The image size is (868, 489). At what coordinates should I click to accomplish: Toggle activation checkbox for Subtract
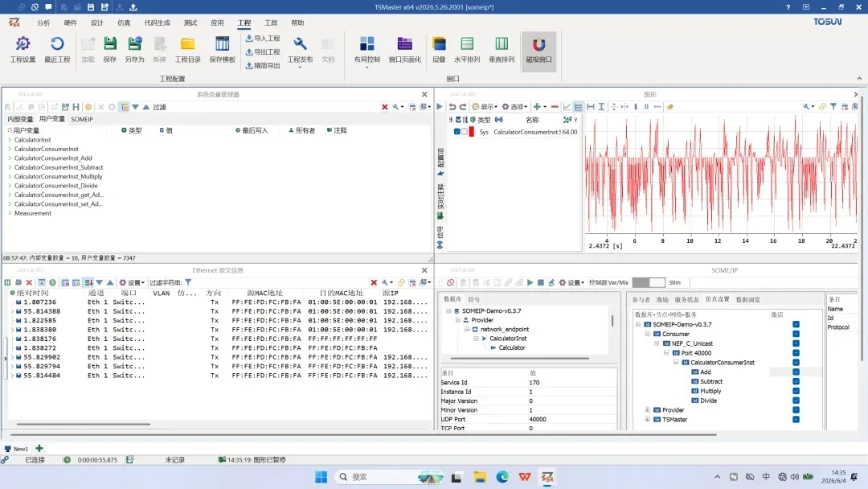(x=796, y=381)
